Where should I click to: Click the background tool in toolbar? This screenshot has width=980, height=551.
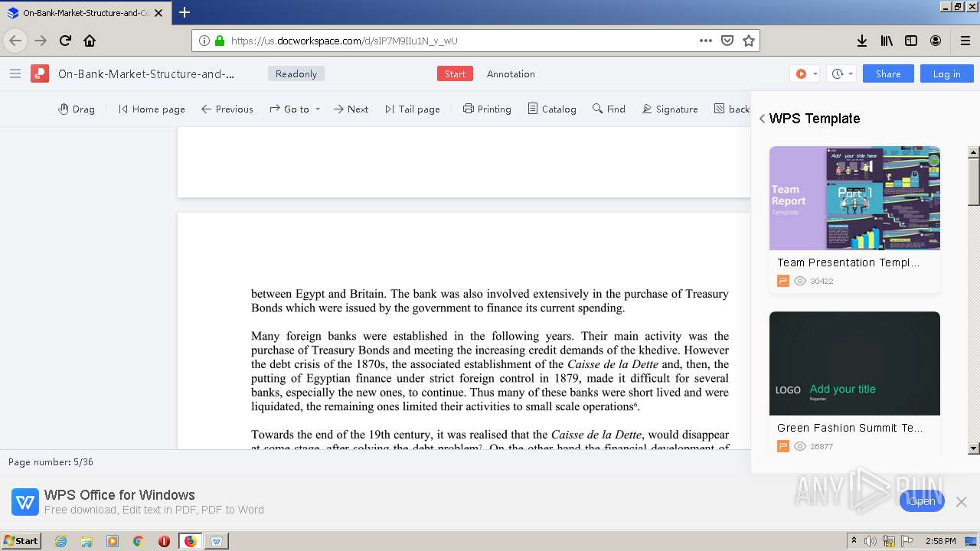tap(732, 109)
